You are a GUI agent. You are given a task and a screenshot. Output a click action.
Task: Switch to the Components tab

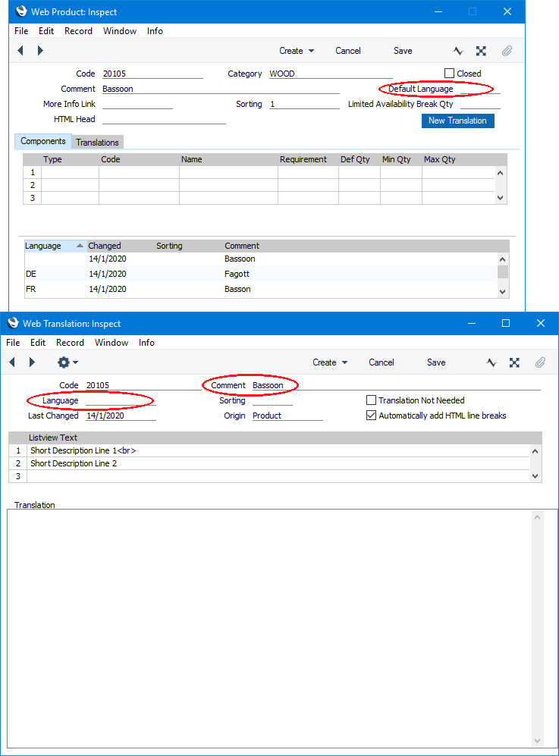pyautogui.click(x=43, y=141)
